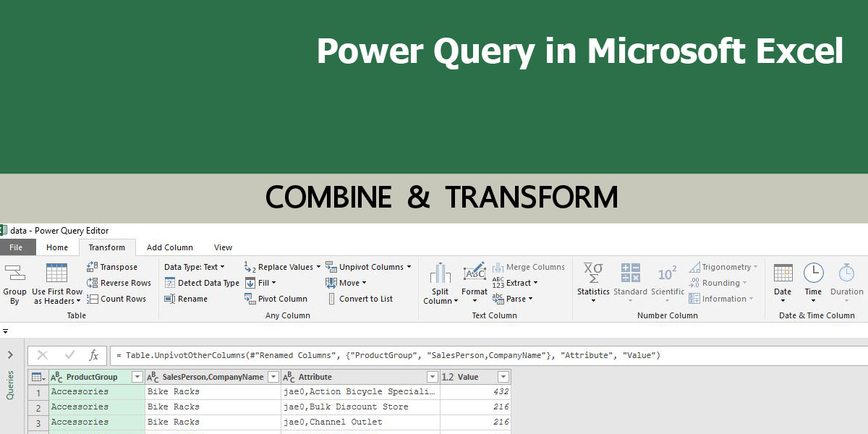This screenshot has width=868, height=434.
Task: Click the Split Column icon
Action: point(440,273)
